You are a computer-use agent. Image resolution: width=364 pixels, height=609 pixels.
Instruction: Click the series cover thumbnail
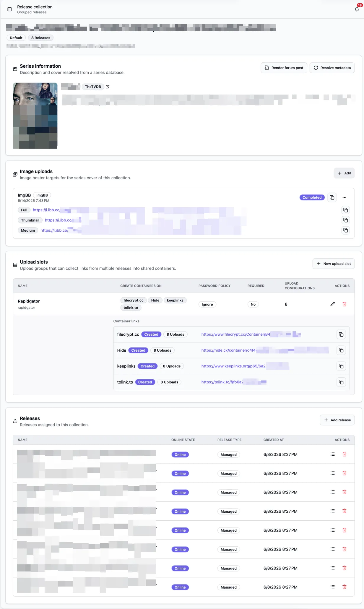tap(35, 116)
